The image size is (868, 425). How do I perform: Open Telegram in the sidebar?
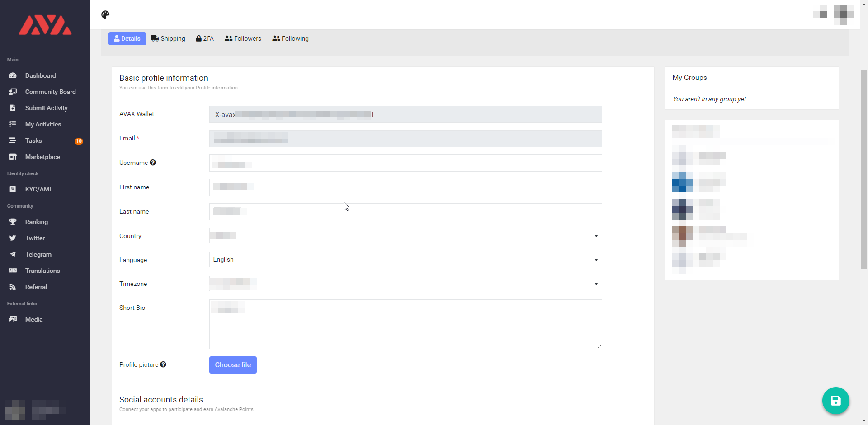pos(38,254)
